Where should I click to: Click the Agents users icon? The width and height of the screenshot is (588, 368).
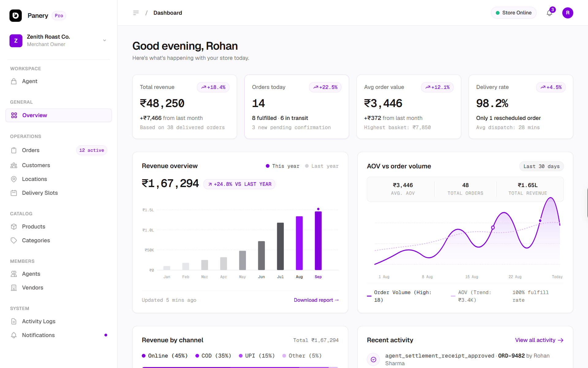[14, 274]
